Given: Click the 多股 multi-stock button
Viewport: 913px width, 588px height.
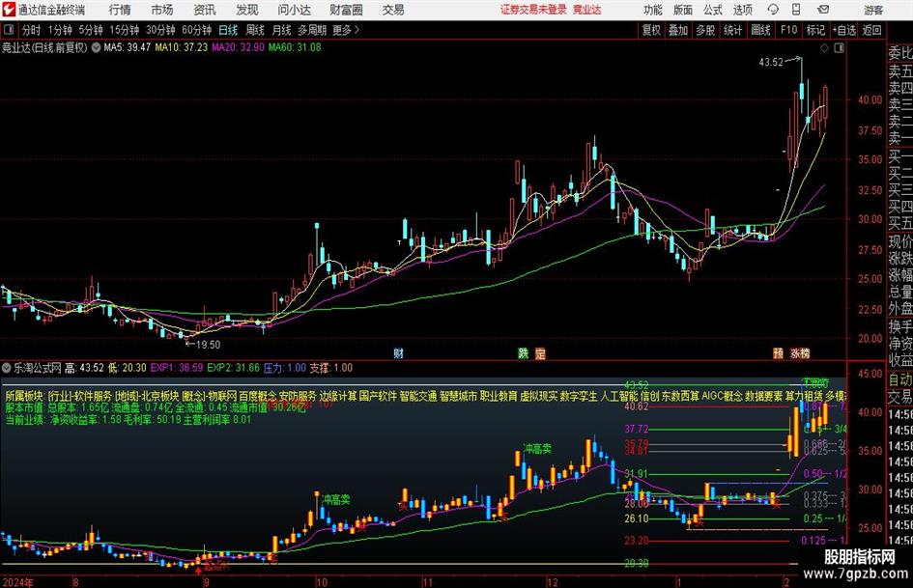Looking at the screenshot, I should coord(705,30).
